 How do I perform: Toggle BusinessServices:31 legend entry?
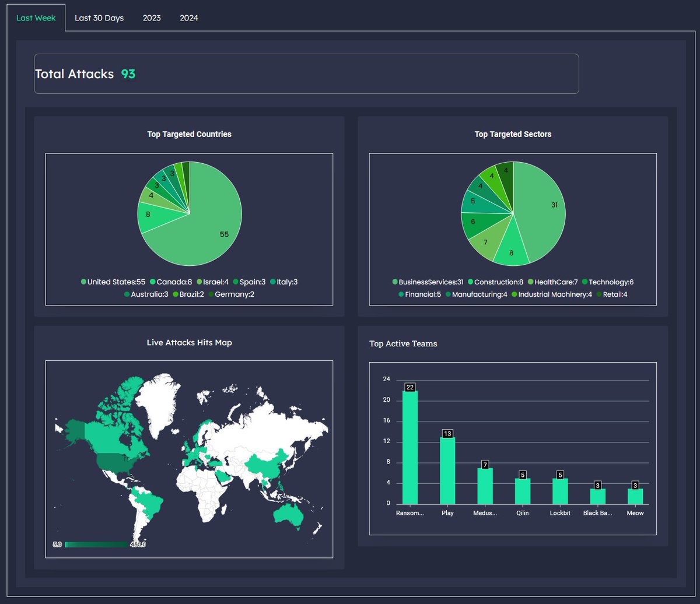pos(428,282)
